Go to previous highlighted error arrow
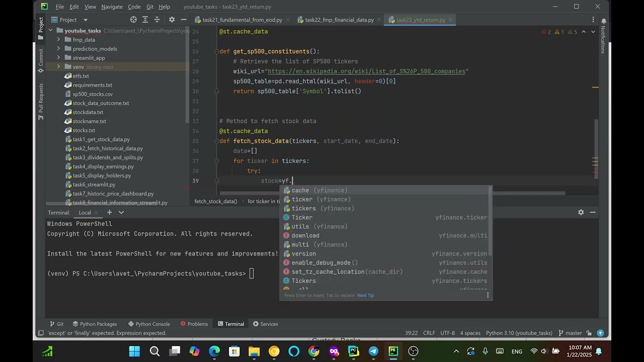Image resolution: width=644 pixels, height=362 pixels. (584, 32)
